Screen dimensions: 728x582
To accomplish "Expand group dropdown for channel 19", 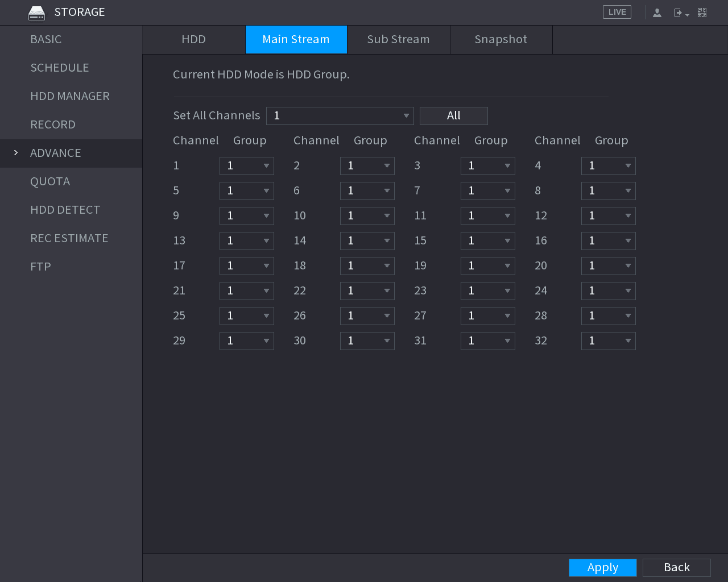I will [x=488, y=266].
